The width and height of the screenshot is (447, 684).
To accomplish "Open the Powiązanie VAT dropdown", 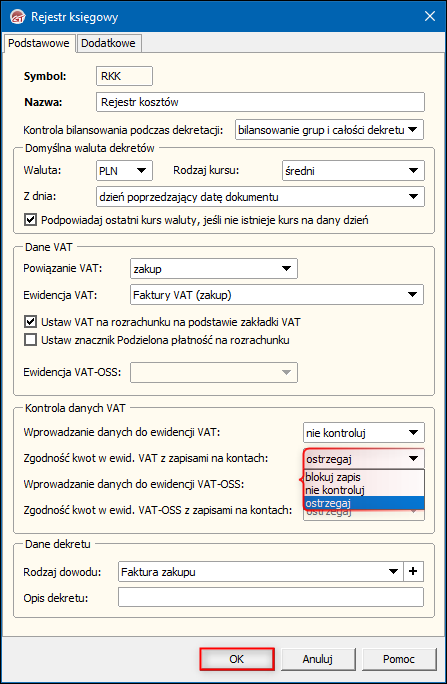I will pyautogui.click(x=214, y=269).
